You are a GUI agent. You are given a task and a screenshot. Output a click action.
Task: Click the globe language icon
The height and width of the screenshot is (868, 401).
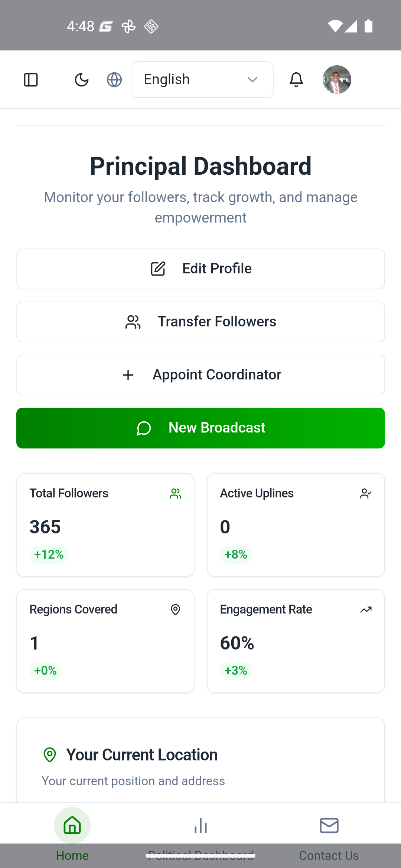(x=114, y=80)
